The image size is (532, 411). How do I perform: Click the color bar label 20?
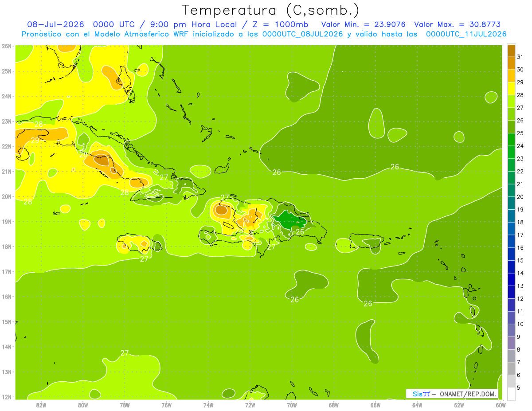pyautogui.click(x=520, y=196)
